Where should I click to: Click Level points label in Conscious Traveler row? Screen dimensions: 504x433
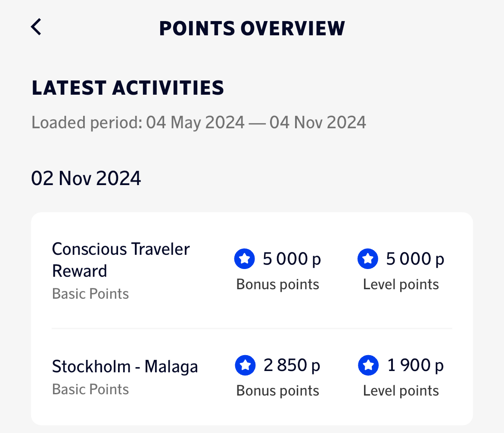tap(401, 285)
